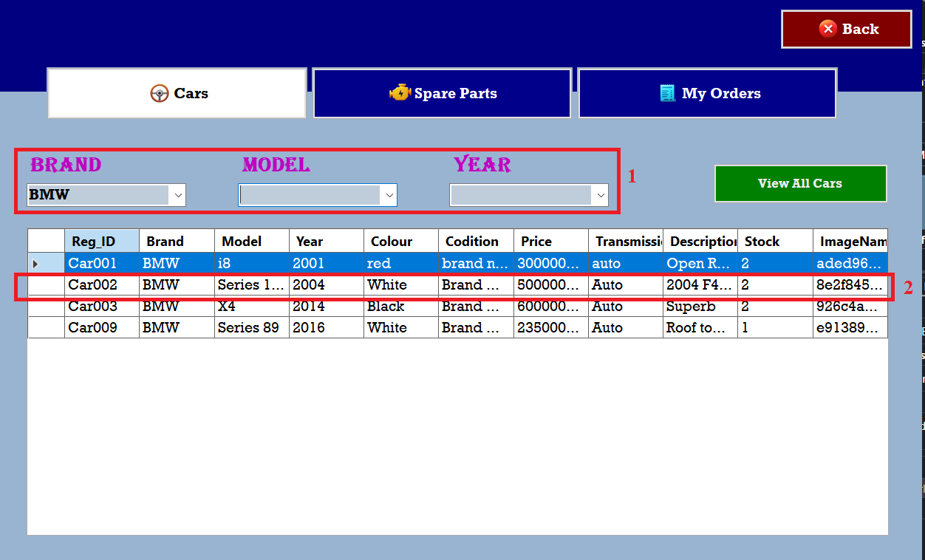Click the list icon on My Orders
The height and width of the screenshot is (560, 925).
click(668, 93)
